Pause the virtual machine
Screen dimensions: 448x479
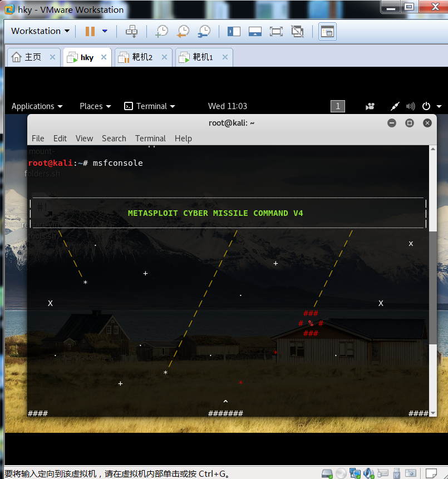90,31
